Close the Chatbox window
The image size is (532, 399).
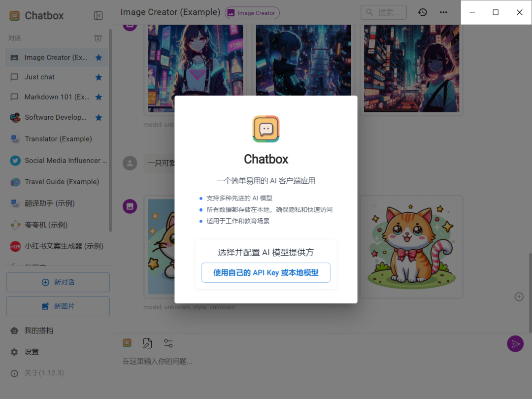520,12
